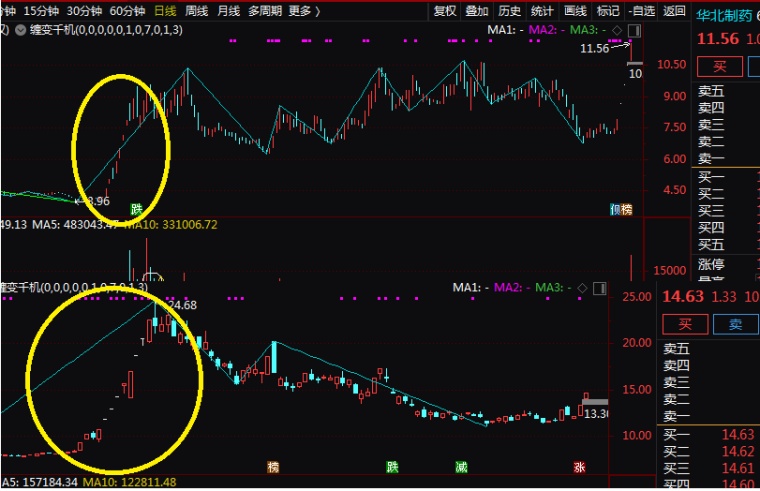Click the 复权 toolbar button
This screenshot has width=760, height=491.
[x=445, y=11]
